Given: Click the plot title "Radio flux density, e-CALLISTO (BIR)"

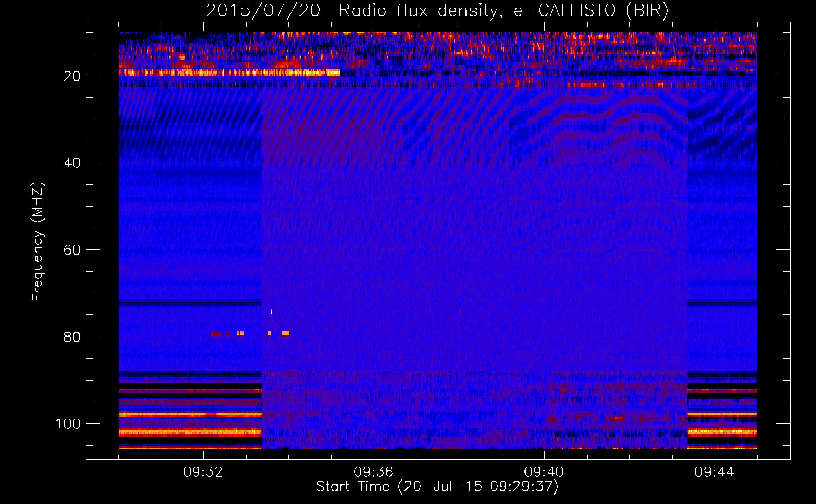Looking at the screenshot, I should tap(504, 11).
